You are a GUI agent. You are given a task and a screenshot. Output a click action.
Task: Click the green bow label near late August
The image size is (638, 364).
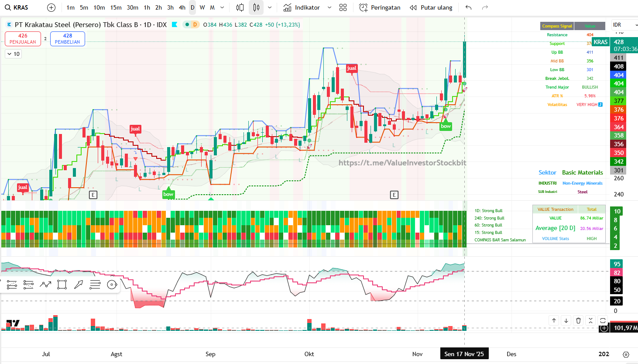[168, 194]
